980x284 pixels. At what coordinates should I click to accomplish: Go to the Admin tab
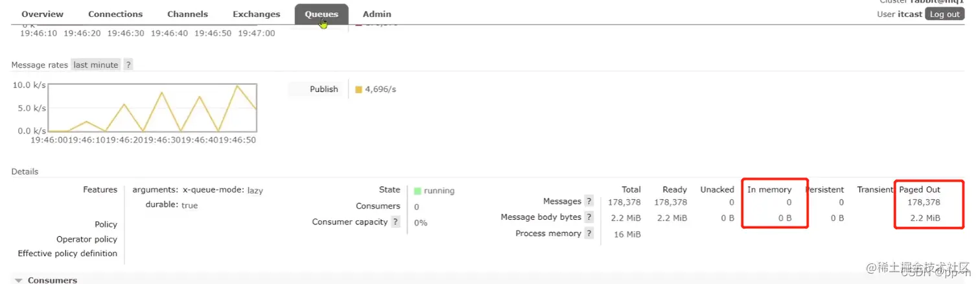(x=377, y=14)
